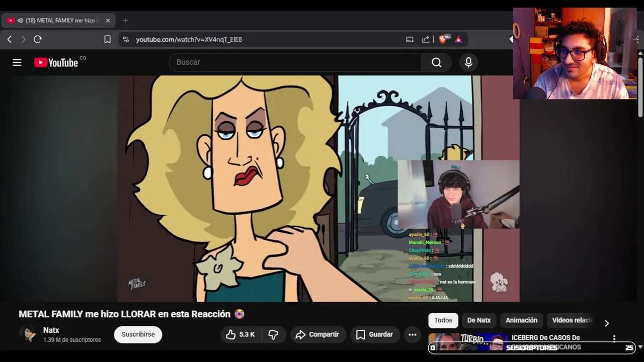Open Natx channel avatar

28,334
